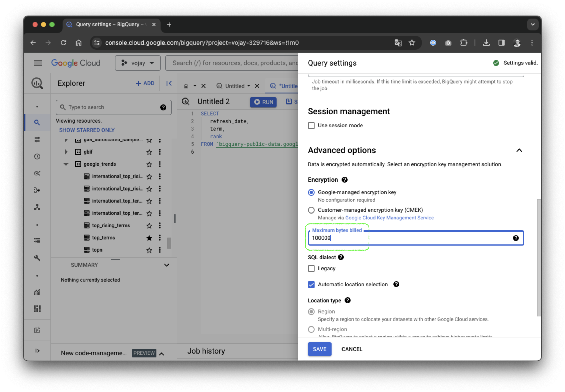This screenshot has width=565, height=392.
Task: Open the hamburger navigation menu
Action: [38, 63]
